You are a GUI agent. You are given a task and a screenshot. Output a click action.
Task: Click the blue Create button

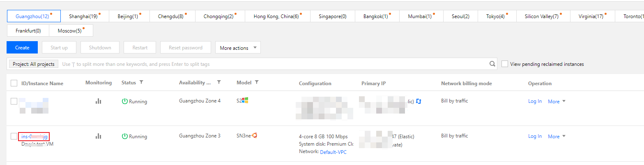pos(22,47)
